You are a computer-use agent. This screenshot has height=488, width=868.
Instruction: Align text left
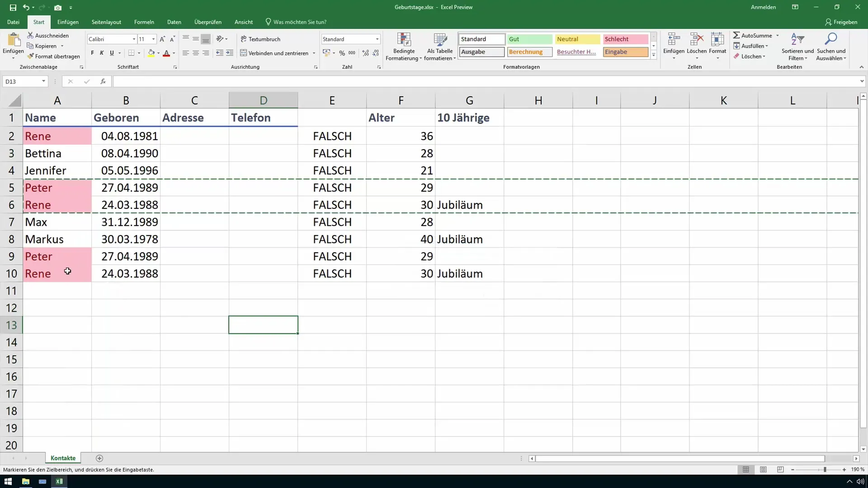pos(186,53)
